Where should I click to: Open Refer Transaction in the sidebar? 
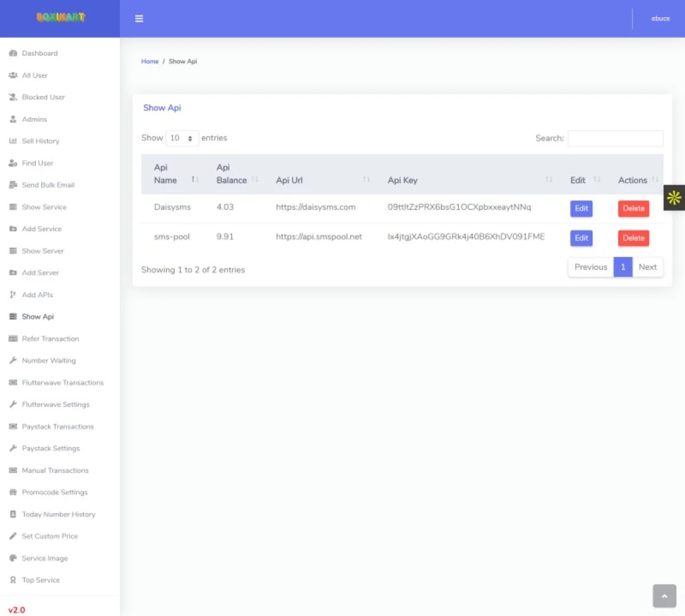[x=50, y=339]
